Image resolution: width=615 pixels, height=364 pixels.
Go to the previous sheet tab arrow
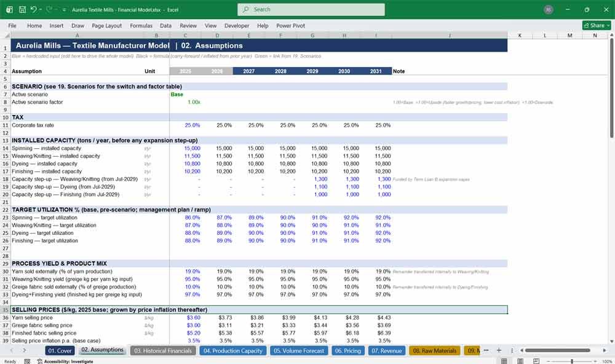click(12, 350)
